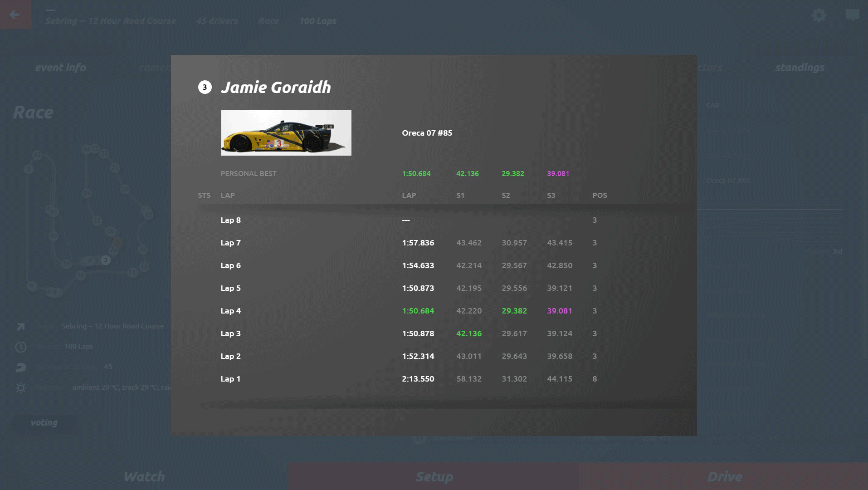This screenshot has width=868, height=490.
Task: Open the voting tab
Action: (44, 422)
